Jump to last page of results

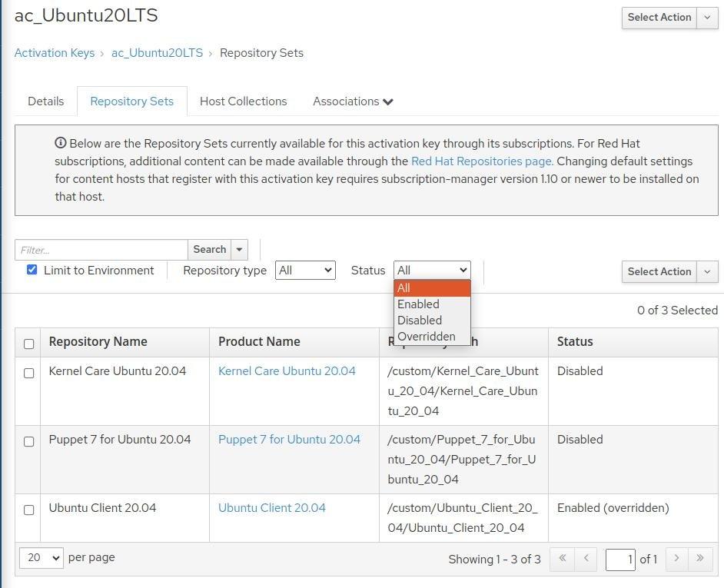tap(700, 559)
